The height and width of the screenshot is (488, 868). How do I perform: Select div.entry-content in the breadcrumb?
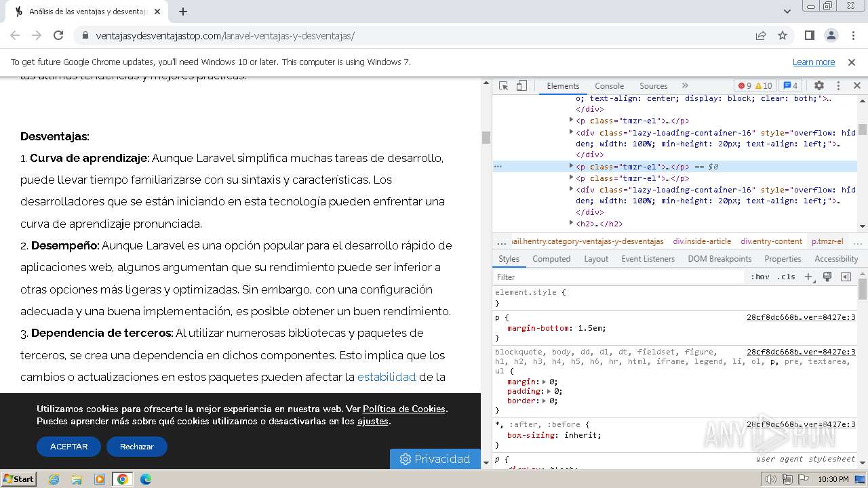pos(771,241)
